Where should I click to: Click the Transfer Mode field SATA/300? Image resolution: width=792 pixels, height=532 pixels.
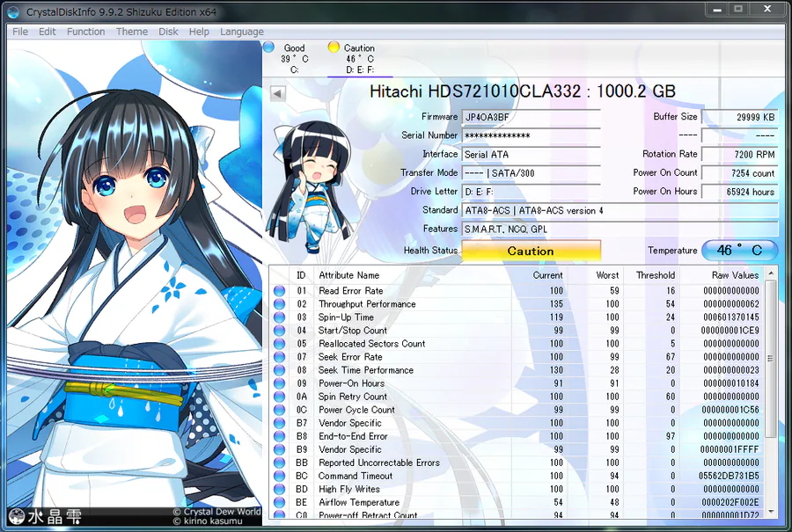click(x=531, y=173)
